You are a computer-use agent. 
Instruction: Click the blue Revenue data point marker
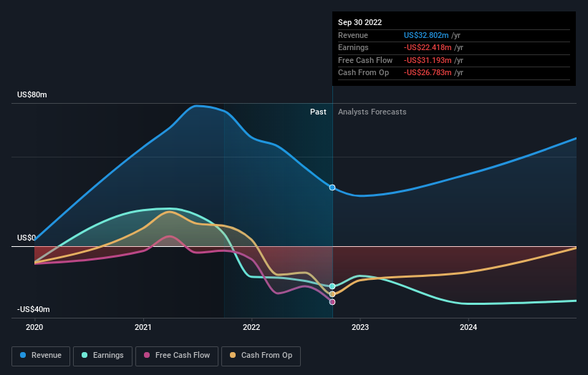click(x=332, y=187)
